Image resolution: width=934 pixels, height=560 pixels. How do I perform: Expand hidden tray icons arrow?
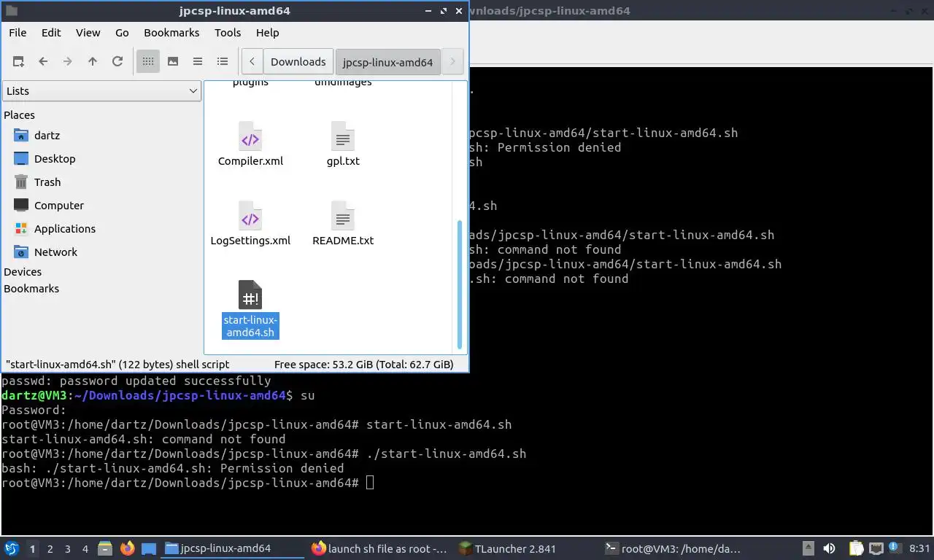point(808,548)
